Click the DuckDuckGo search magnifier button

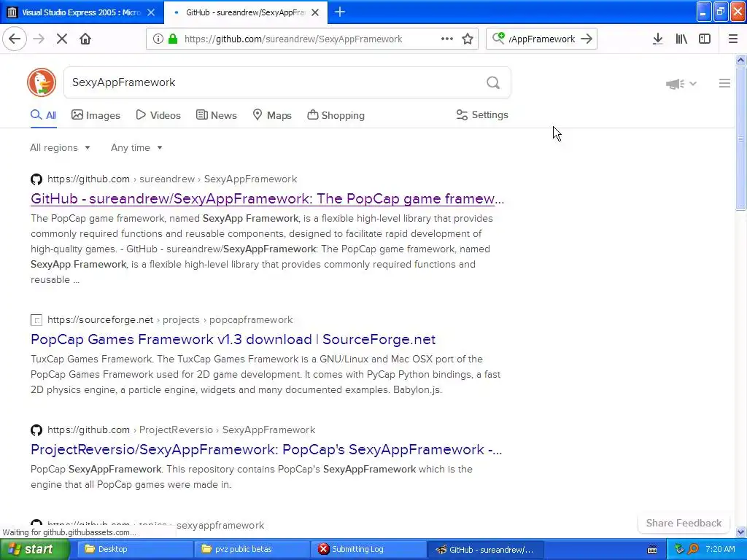tap(493, 83)
